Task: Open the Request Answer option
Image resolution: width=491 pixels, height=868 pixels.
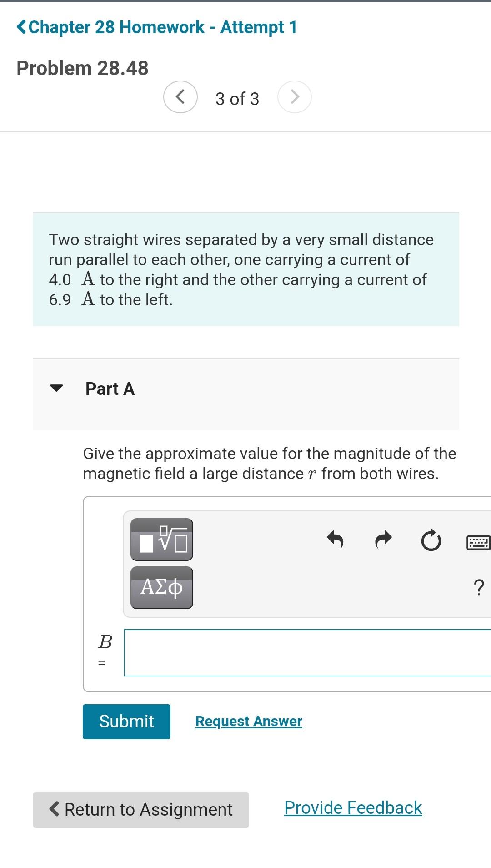Action: click(x=248, y=721)
